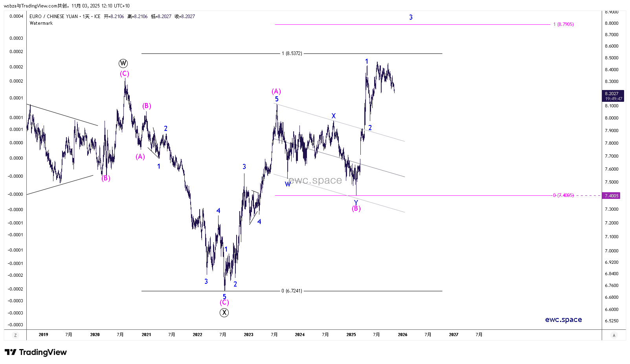Select the Fibonacci 0 (6.7241) level label

292,291
